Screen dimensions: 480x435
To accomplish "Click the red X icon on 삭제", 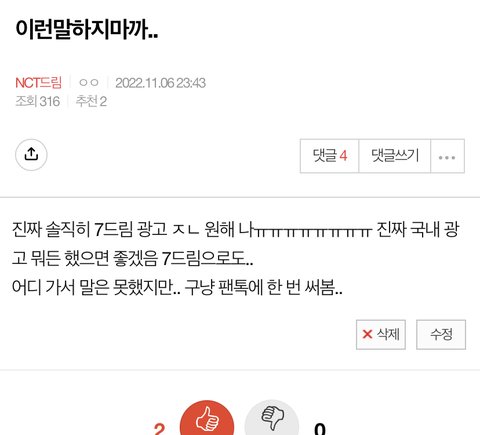I will [x=367, y=334].
